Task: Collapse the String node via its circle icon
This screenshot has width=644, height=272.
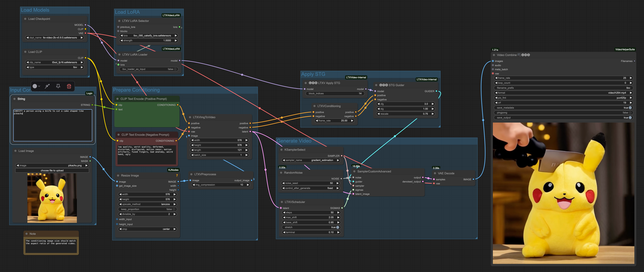Action: [x=14, y=99]
